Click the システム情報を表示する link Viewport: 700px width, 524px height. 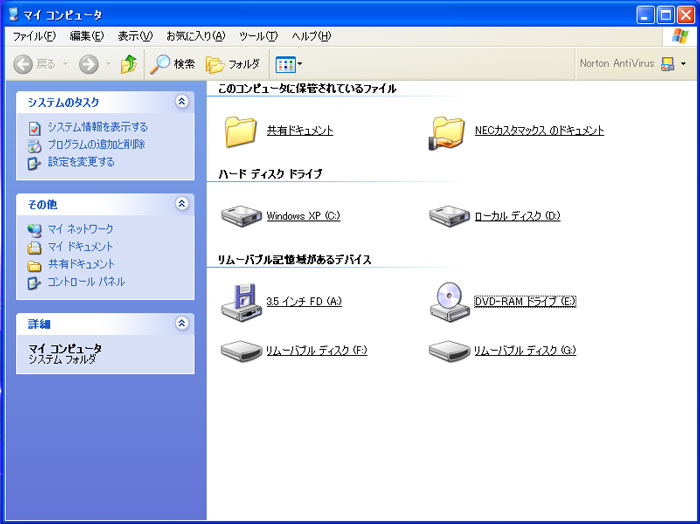[x=97, y=127]
